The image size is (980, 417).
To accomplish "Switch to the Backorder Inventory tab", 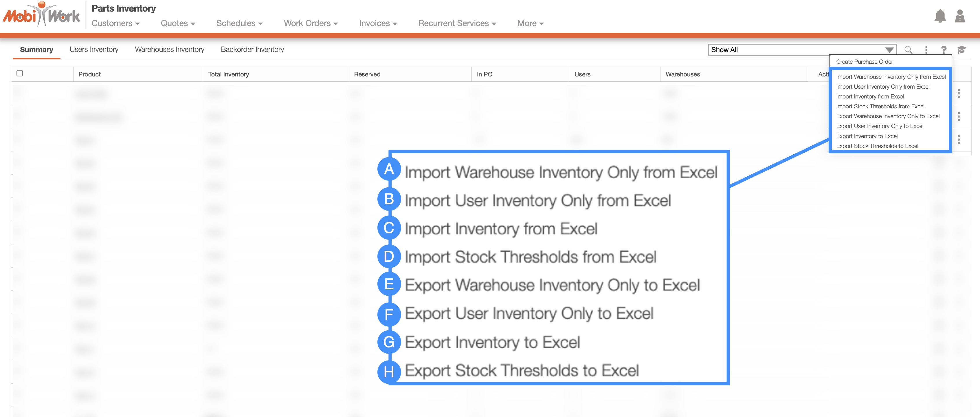I will (x=252, y=50).
